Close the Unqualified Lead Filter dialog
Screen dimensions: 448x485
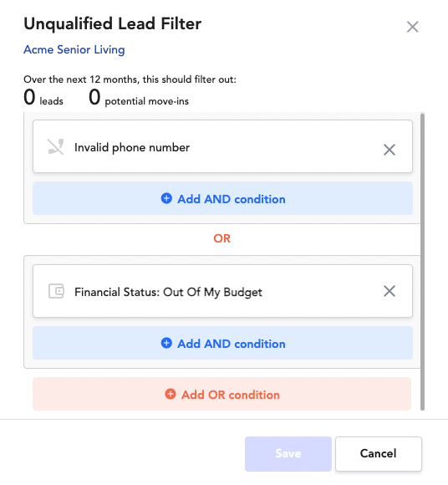(412, 27)
